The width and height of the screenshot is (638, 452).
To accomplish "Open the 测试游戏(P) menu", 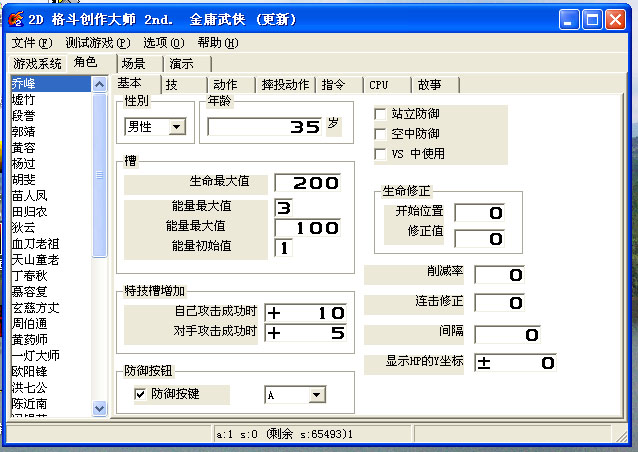I will click(x=98, y=43).
